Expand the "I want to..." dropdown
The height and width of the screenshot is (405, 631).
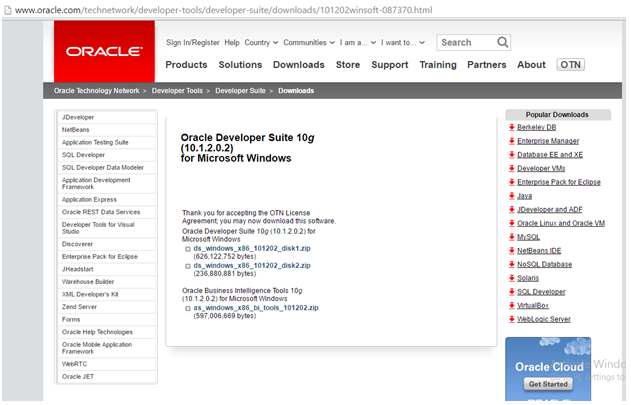pyautogui.click(x=402, y=43)
